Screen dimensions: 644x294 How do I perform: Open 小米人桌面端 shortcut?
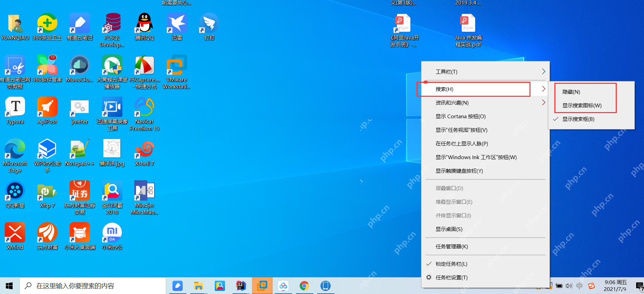(x=80, y=233)
